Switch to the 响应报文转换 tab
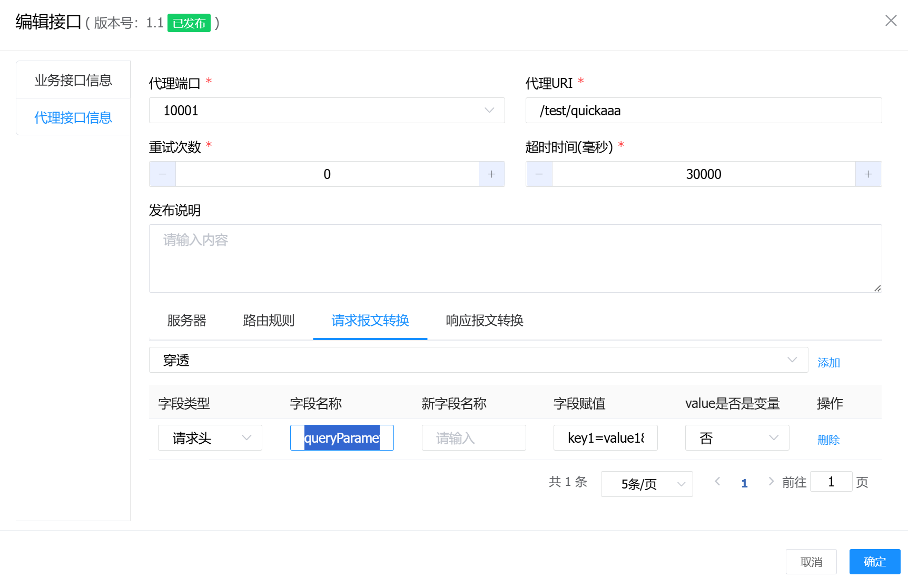 [x=484, y=321]
